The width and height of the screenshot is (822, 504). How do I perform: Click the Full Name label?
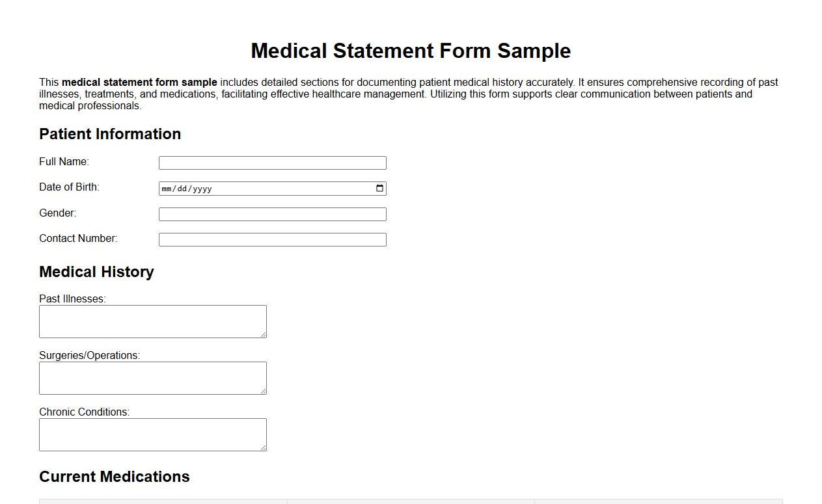(x=63, y=161)
